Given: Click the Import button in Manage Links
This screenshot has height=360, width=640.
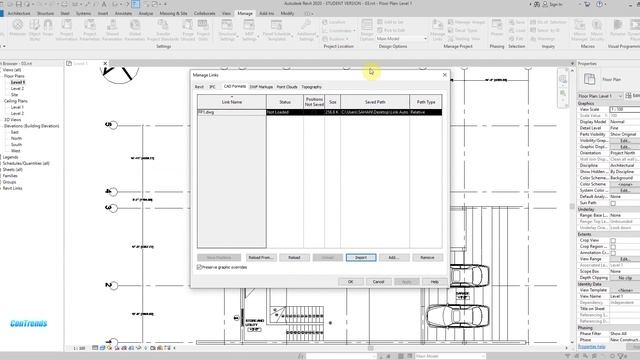Looking at the screenshot, I should point(361,258).
